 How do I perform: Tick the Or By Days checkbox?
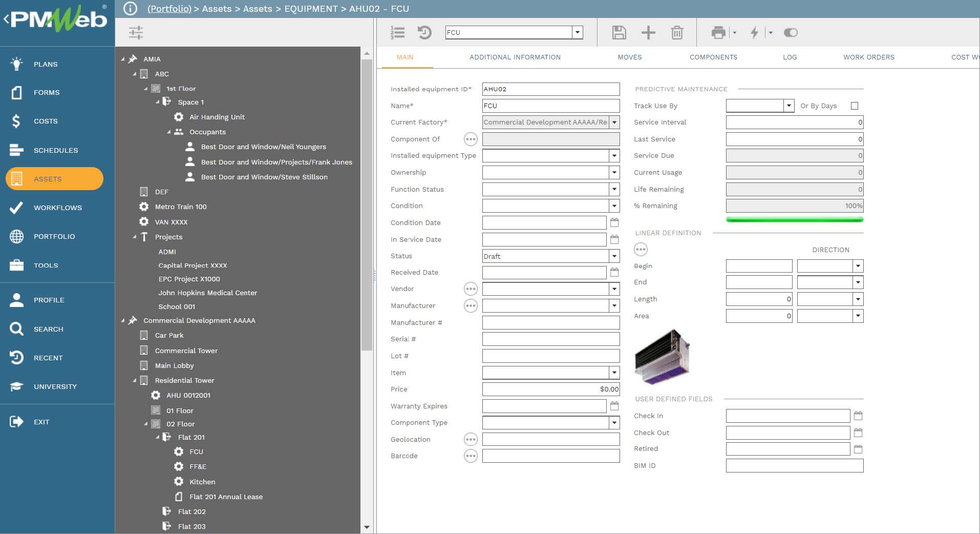855,106
